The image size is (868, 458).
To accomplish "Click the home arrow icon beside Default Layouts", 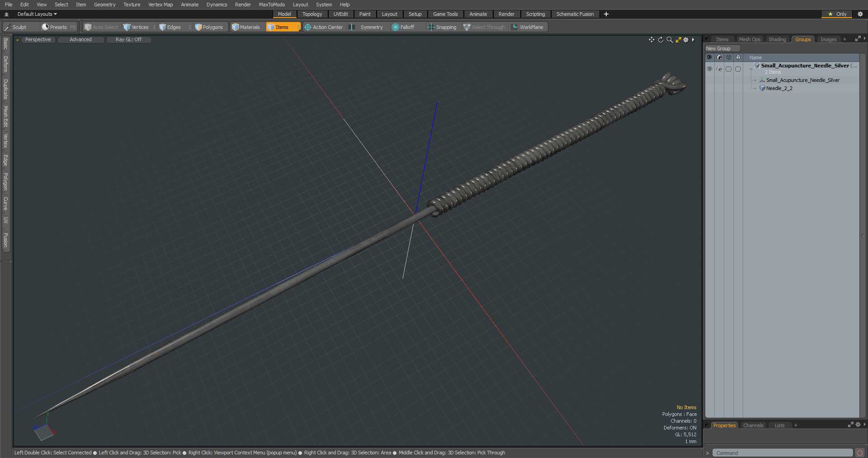I will click(6, 14).
